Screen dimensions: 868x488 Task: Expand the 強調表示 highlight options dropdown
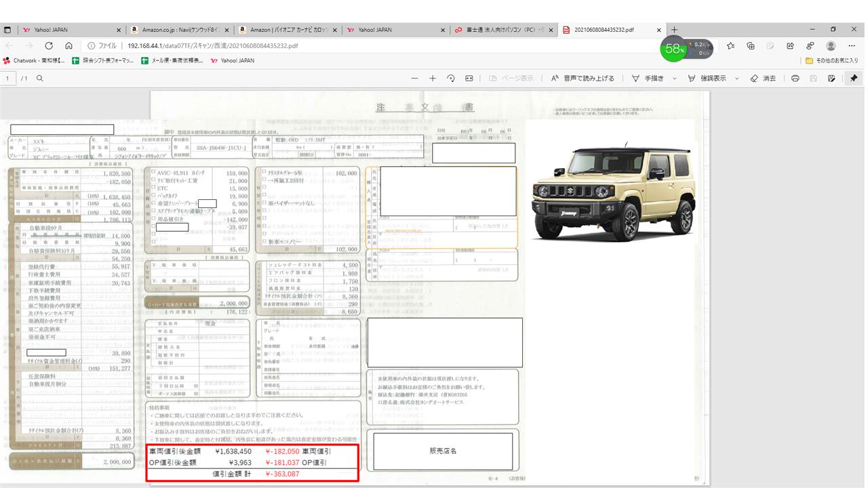736,78
